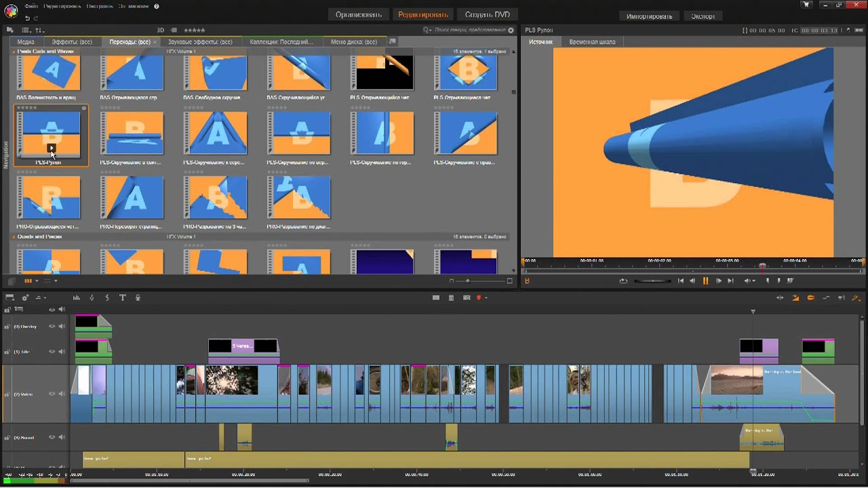Screen dimensions: 868x488
Task: Jump to end in the preview player
Action: pyautogui.click(x=730, y=281)
